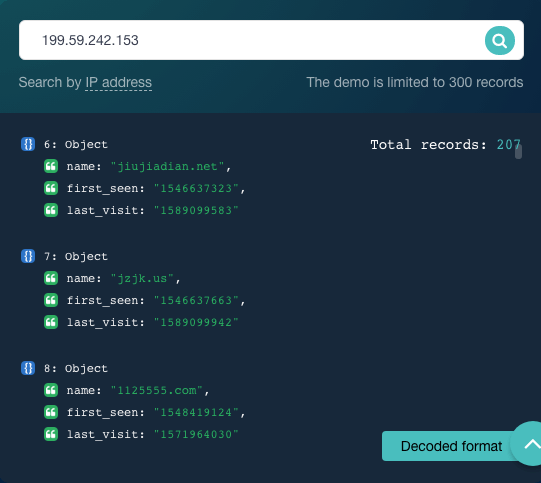Collapse object 7 via braces icon
The height and width of the screenshot is (483, 541).
28,256
